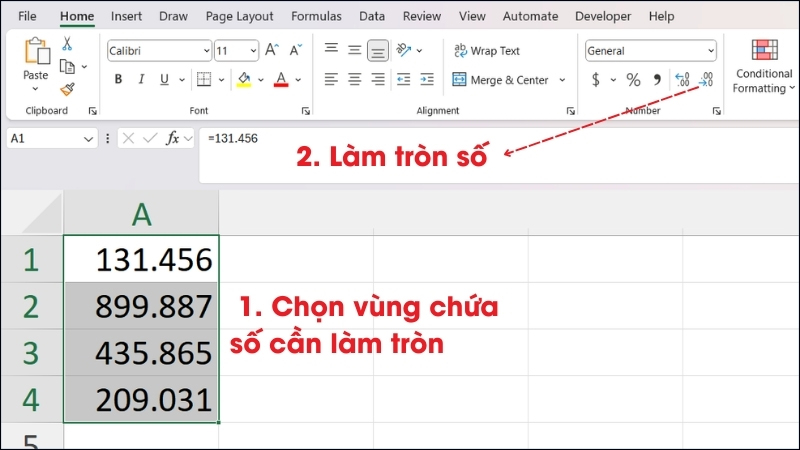This screenshot has height=450, width=800.
Task: Apply the yellow fill color
Action: tap(244, 80)
